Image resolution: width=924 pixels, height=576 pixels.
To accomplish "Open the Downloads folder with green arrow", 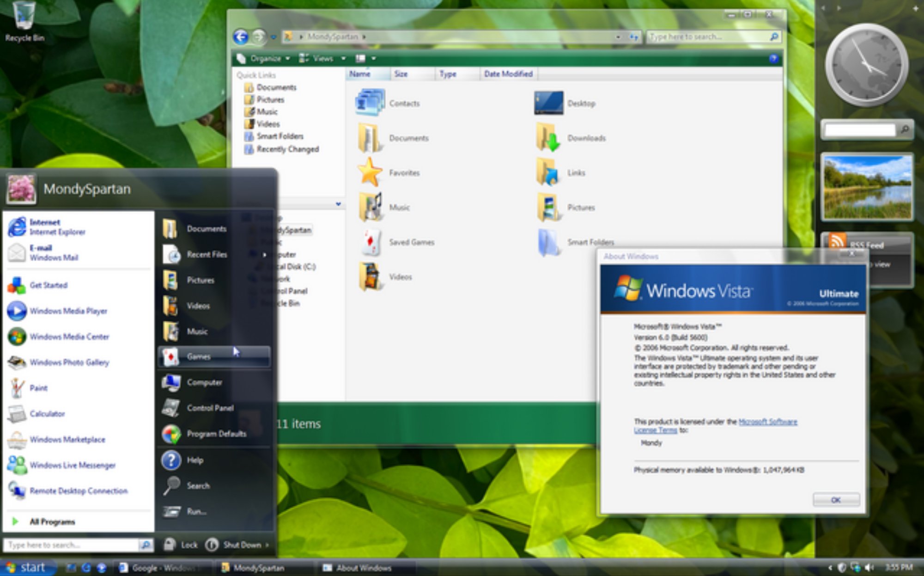I will (548, 138).
